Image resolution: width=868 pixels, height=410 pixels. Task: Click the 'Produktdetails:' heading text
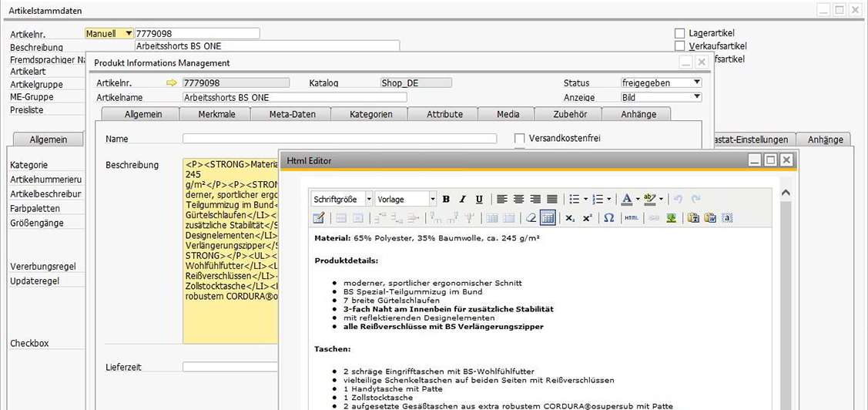(x=347, y=260)
